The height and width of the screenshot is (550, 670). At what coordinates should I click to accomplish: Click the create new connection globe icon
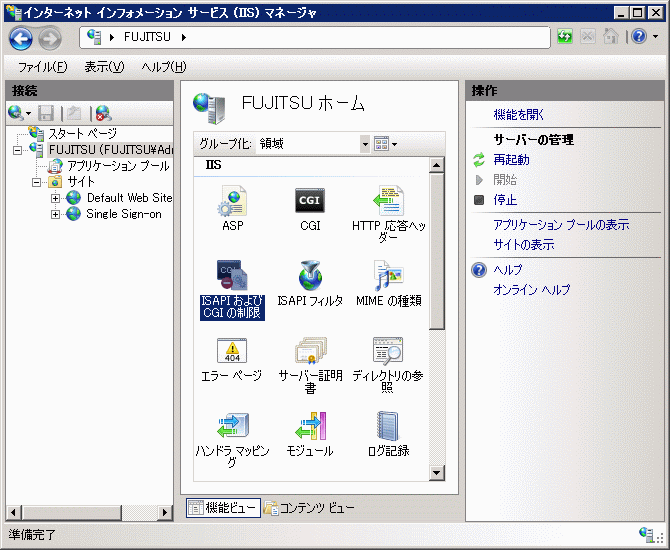16,113
